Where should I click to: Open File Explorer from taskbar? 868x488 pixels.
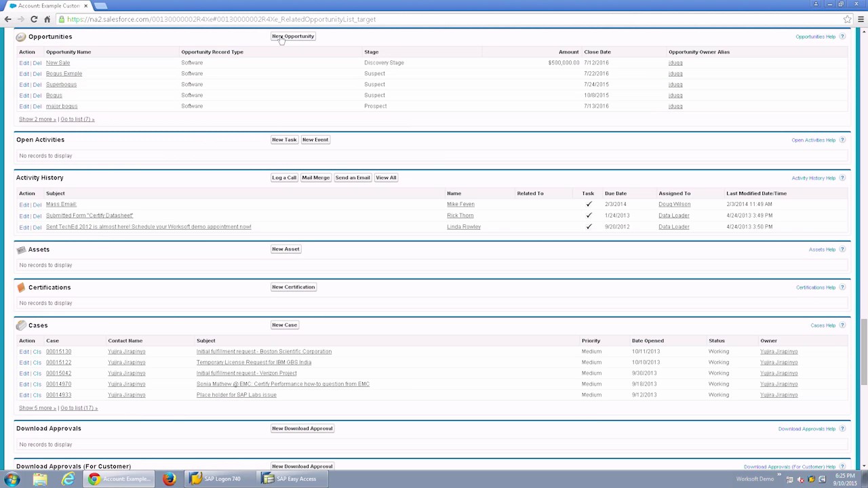pos(40,479)
